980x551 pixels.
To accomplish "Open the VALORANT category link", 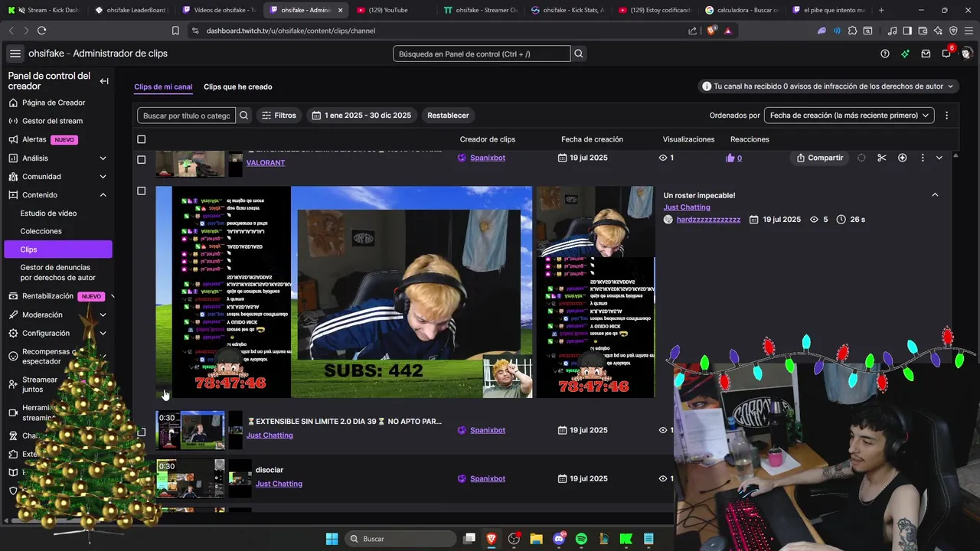I will click(266, 163).
